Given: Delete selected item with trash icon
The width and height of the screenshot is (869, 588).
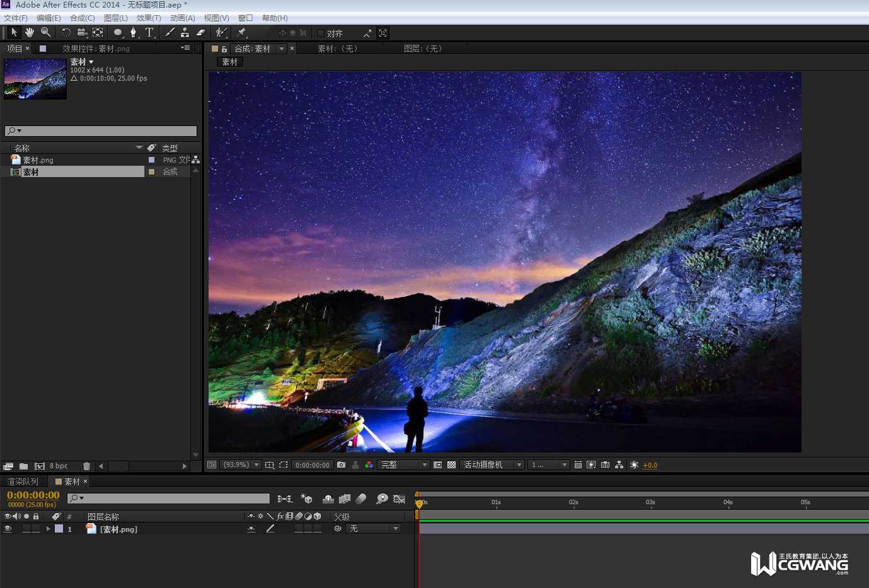Looking at the screenshot, I should coord(86,466).
